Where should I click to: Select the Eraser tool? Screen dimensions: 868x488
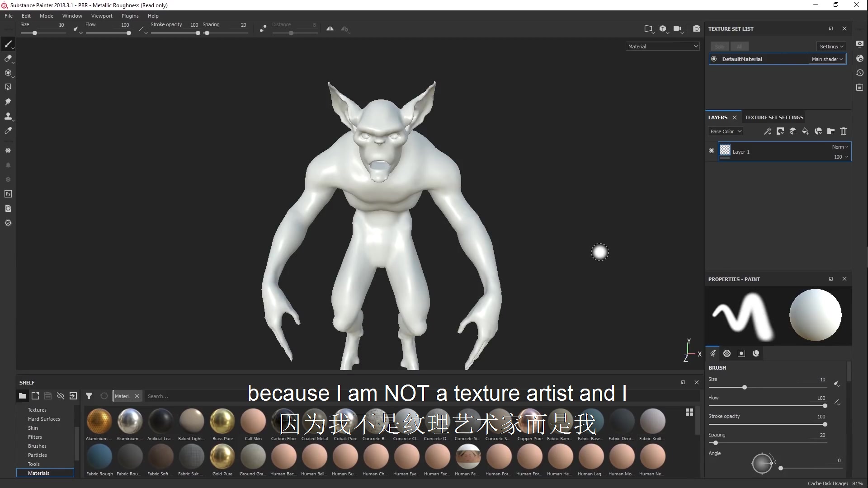click(8, 58)
